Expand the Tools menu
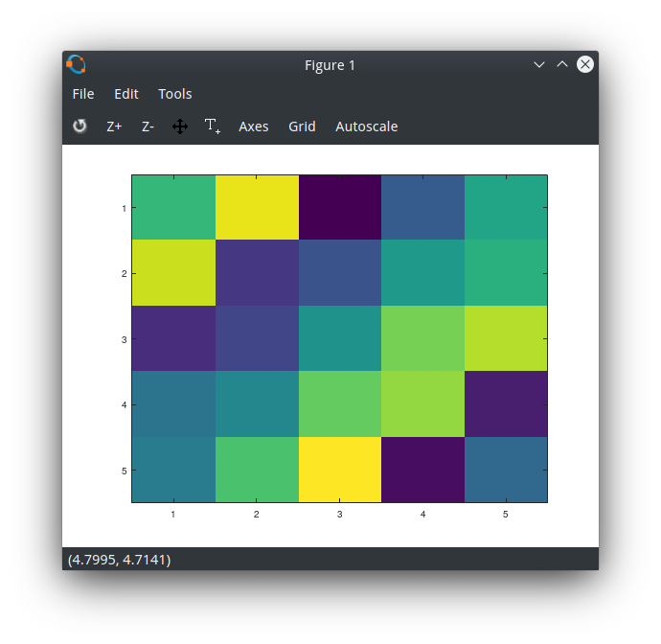The image size is (661, 644). (175, 94)
